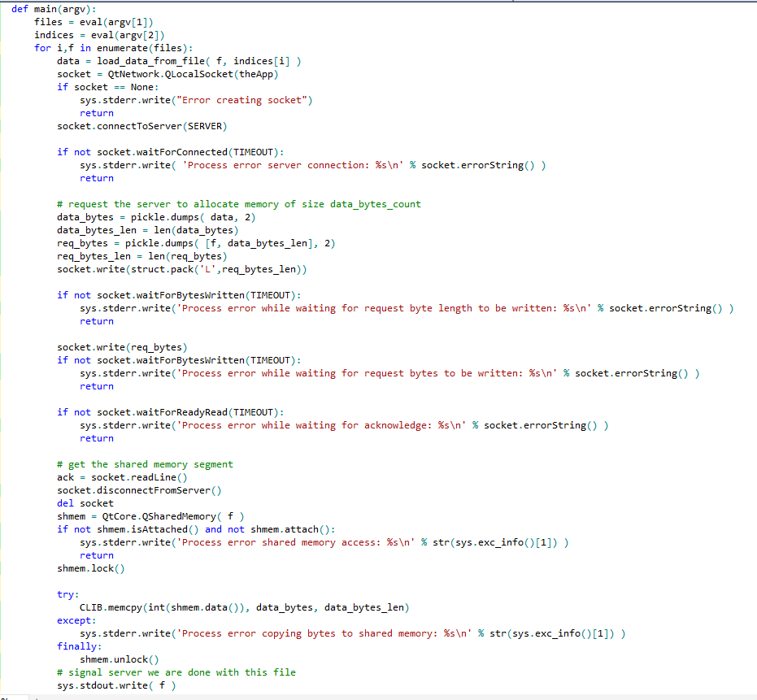Click the 'for i,f in enumerate(files):' line
The width and height of the screenshot is (757, 700).
point(114,48)
